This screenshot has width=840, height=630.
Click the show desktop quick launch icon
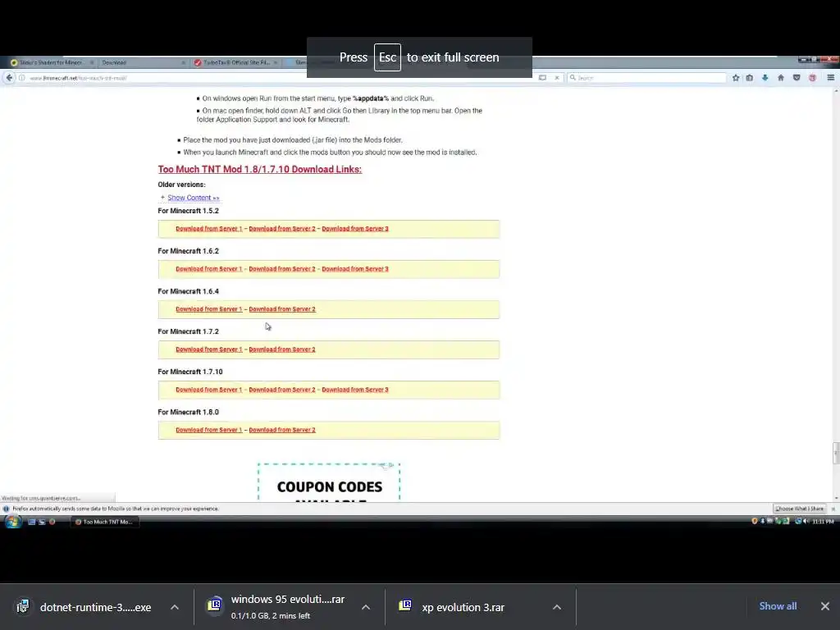click(32, 521)
